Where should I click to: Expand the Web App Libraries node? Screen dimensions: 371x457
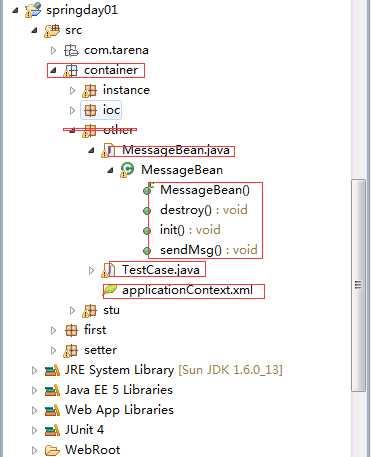(34, 410)
